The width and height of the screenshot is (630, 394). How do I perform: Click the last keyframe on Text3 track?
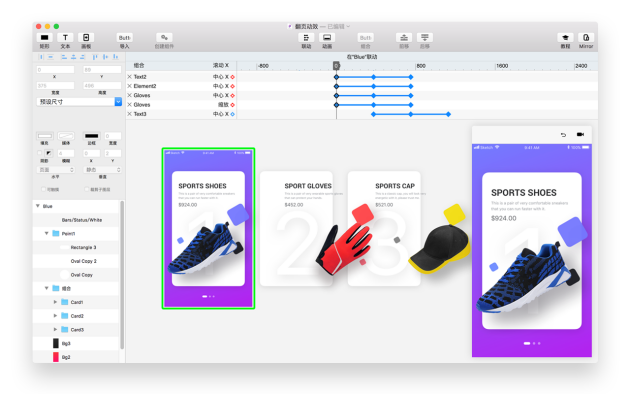[x=448, y=114]
